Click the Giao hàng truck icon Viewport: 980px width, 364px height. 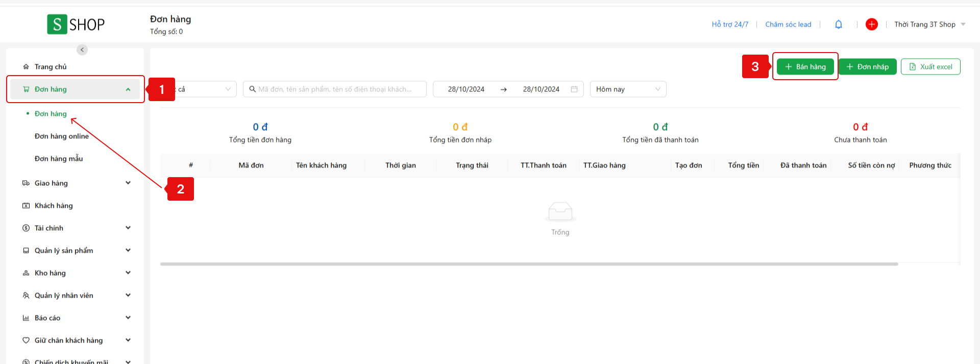pos(26,183)
